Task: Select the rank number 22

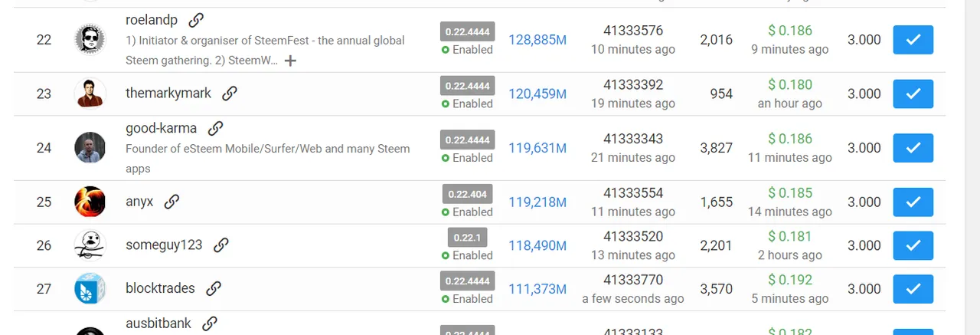Action: click(44, 40)
